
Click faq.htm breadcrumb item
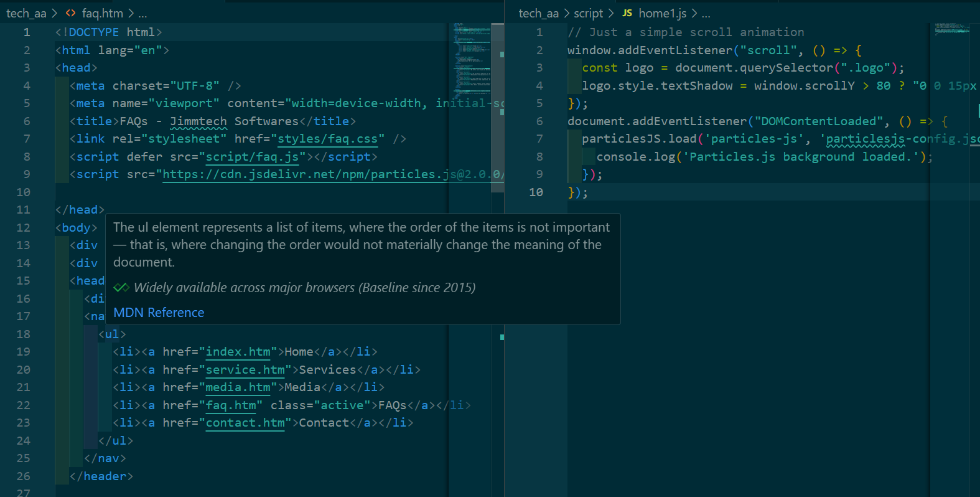coord(103,13)
